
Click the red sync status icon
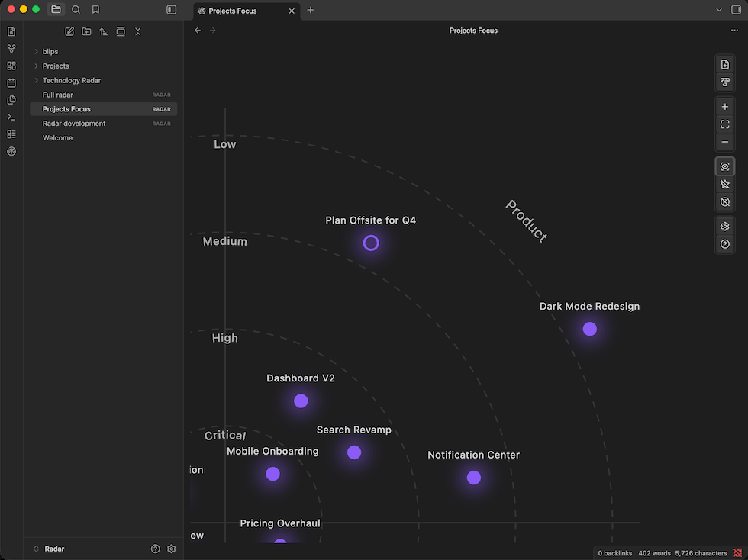click(x=737, y=553)
